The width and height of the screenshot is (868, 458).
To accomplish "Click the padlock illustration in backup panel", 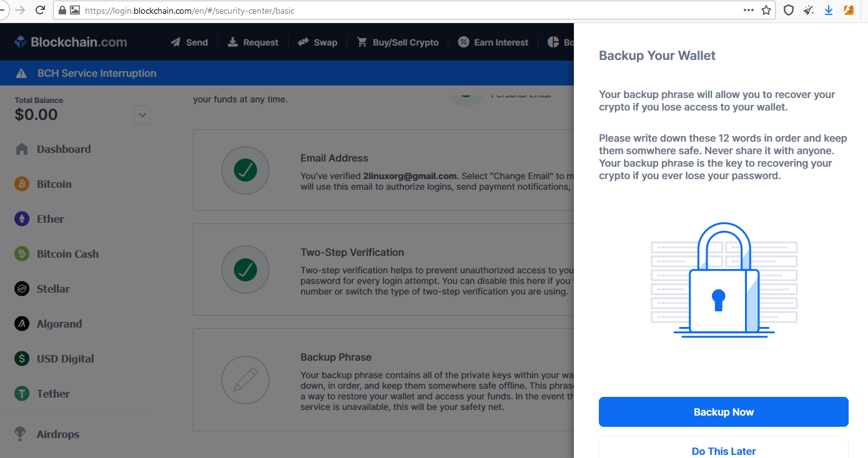I will coord(724,281).
